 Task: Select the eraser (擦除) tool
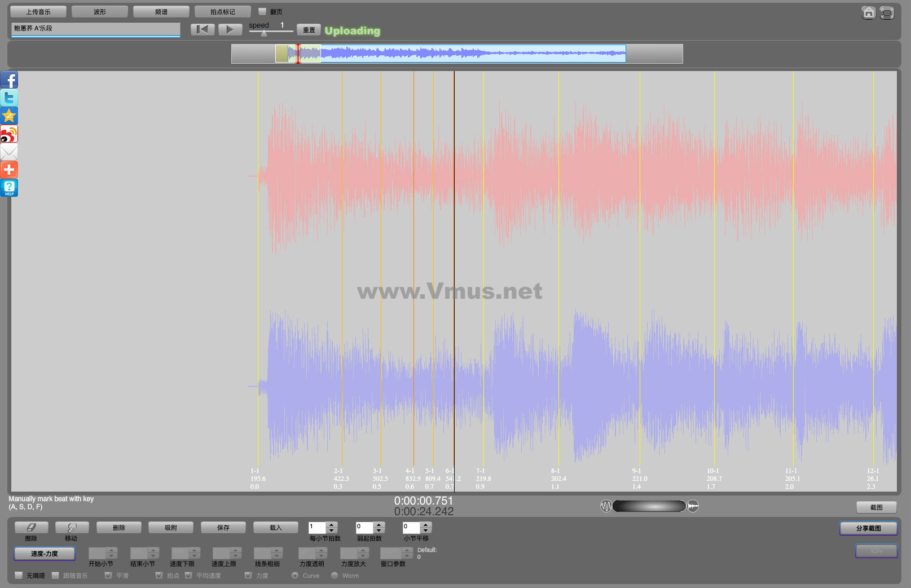click(31, 528)
